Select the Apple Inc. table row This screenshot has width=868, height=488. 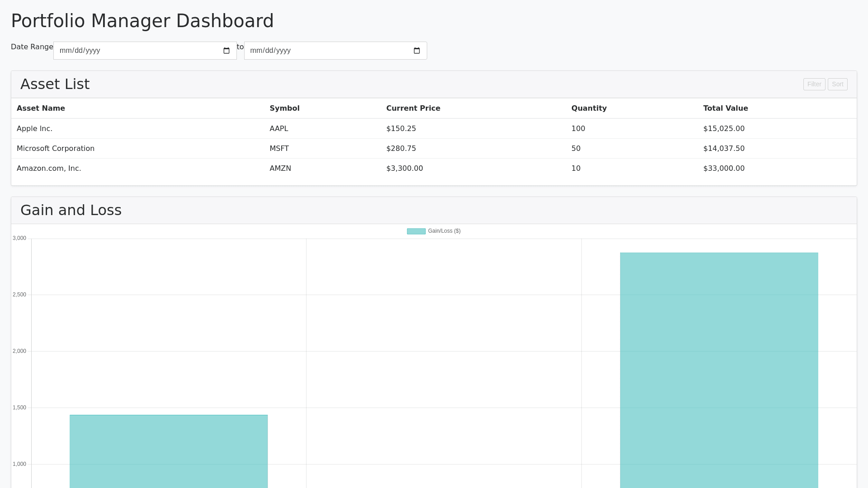35,129
